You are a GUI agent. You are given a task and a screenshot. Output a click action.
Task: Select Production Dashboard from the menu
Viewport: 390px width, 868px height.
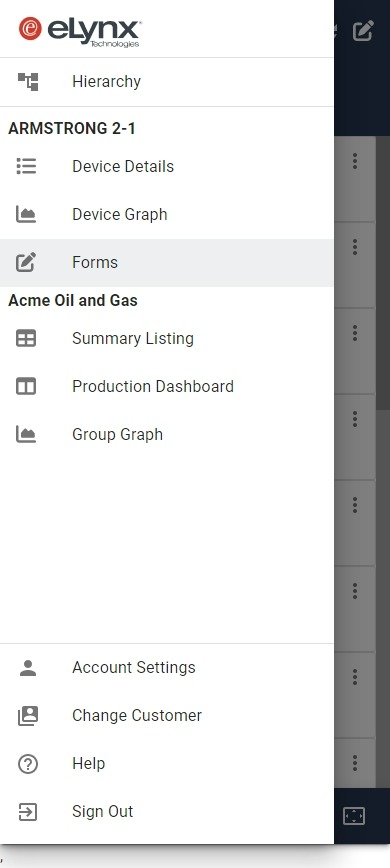(x=166, y=386)
